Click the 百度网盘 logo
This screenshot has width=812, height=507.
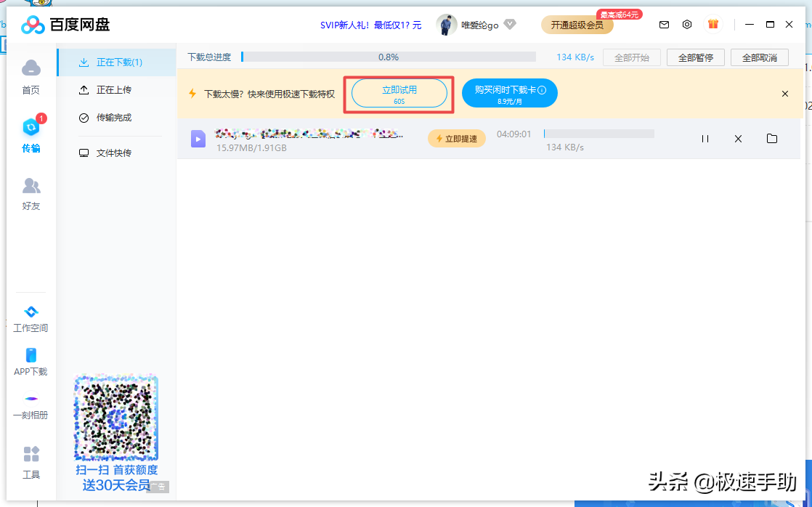point(66,25)
